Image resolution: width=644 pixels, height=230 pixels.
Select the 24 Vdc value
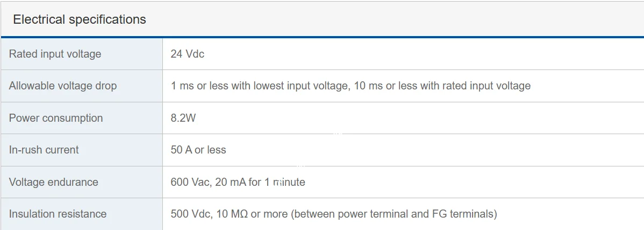[x=187, y=54]
